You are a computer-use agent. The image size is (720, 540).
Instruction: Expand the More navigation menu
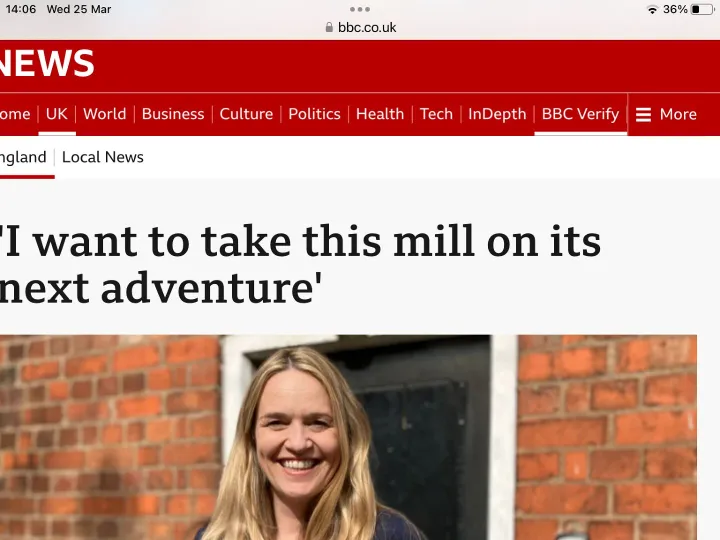coord(678,114)
